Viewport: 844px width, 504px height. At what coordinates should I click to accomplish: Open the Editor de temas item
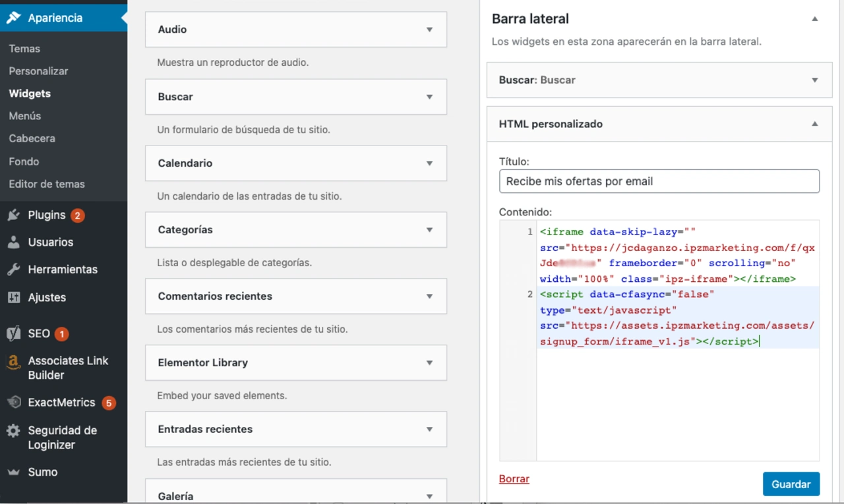pyautogui.click(x=47, y=184)
